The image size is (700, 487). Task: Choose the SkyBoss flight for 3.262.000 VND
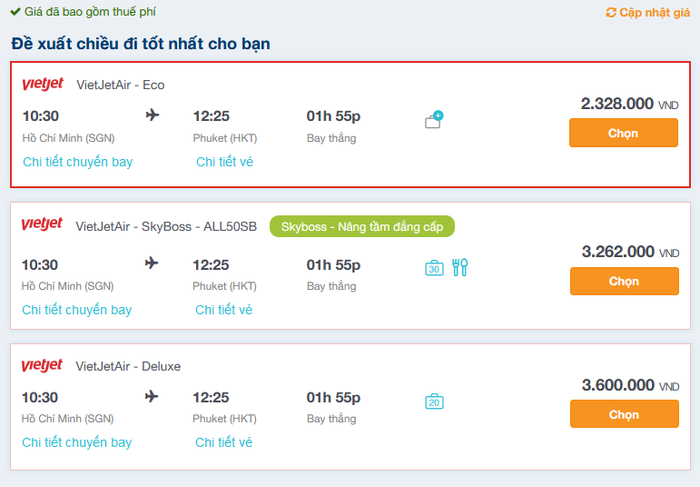pyautogui.click(x=624, y=281)
